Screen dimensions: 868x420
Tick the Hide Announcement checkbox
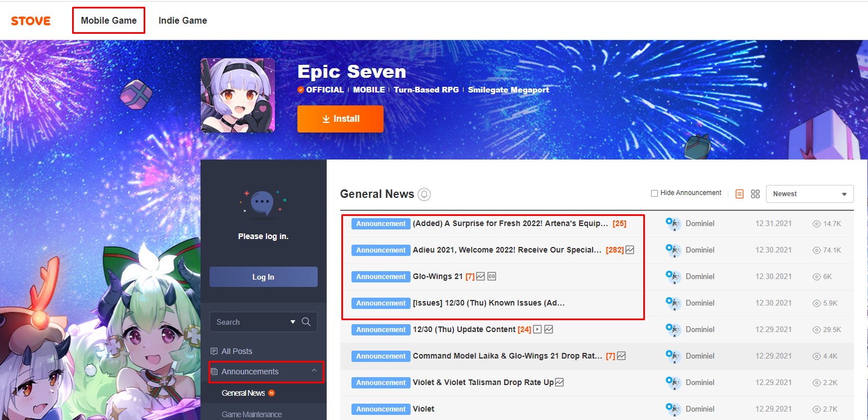tap(655, 193)
